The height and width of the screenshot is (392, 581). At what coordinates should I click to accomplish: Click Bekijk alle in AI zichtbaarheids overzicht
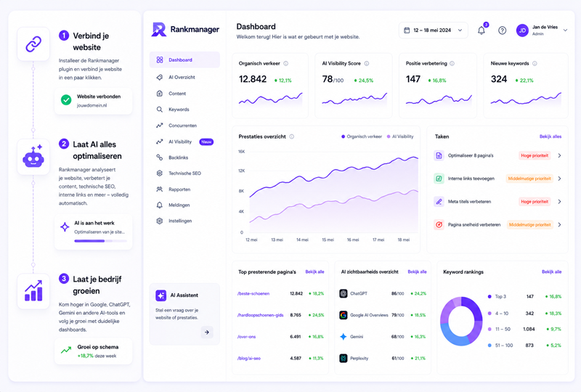[417, 271]
